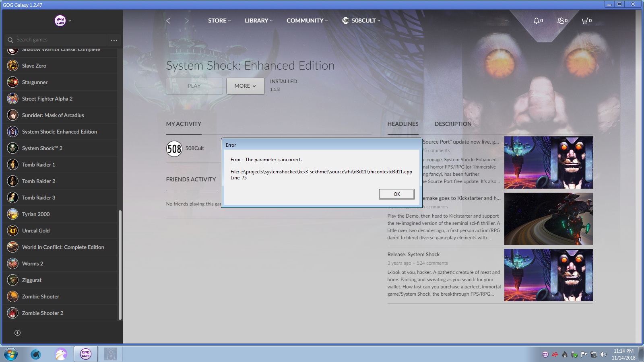Image resolution: width=644 pixels, height=362 pixels.
Task: Open downloads arrow icon at sidebar bottom
Action: (x=17, y=333)
